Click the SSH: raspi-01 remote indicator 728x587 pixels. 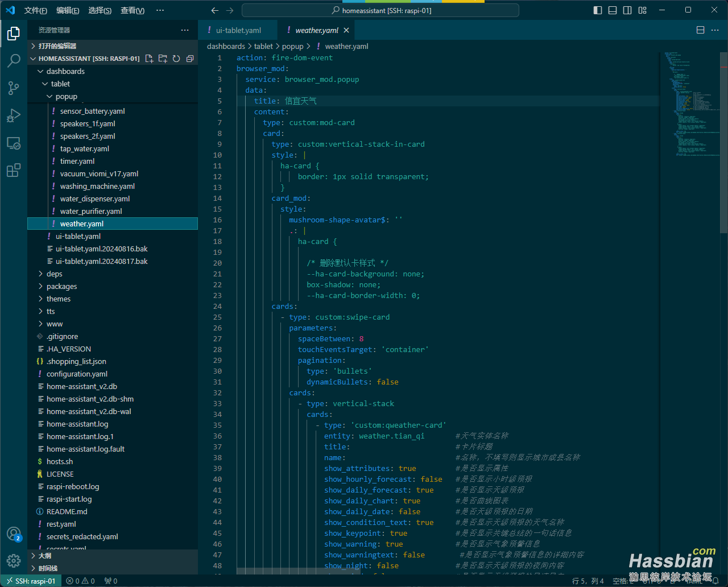[31, 581]
